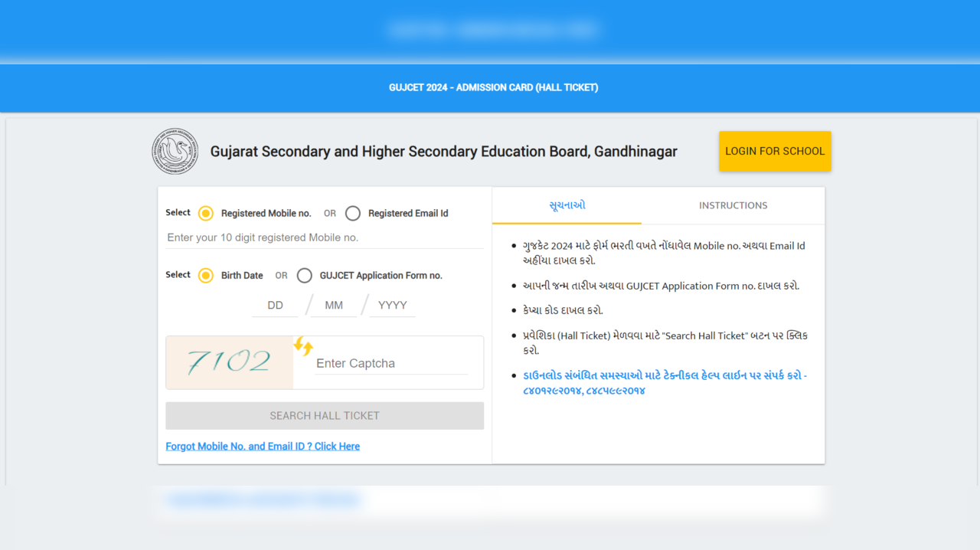Viewport: 980px width, 550px height.
Task: Click the LOGIN FOR SCHOOL button
Action: pos(775,151)
